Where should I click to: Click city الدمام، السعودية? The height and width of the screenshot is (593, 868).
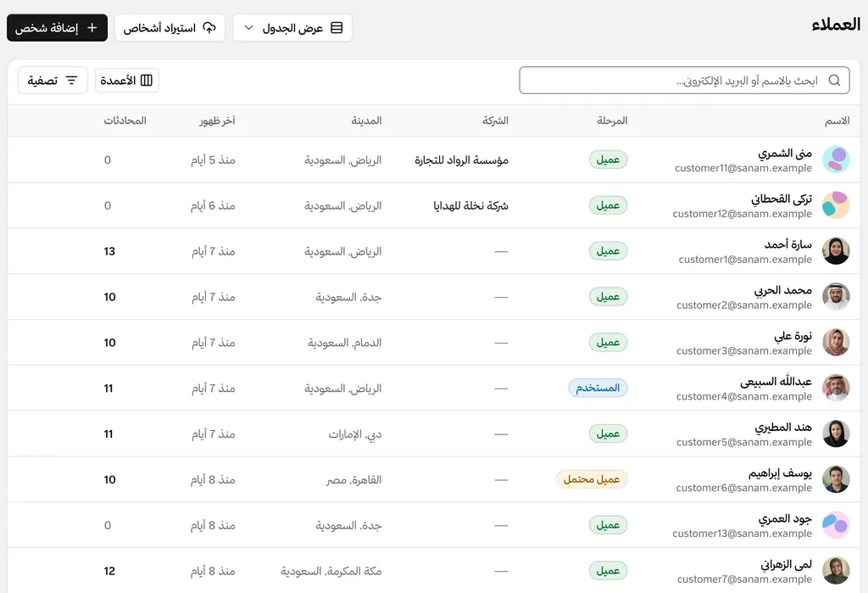point(345,343)
